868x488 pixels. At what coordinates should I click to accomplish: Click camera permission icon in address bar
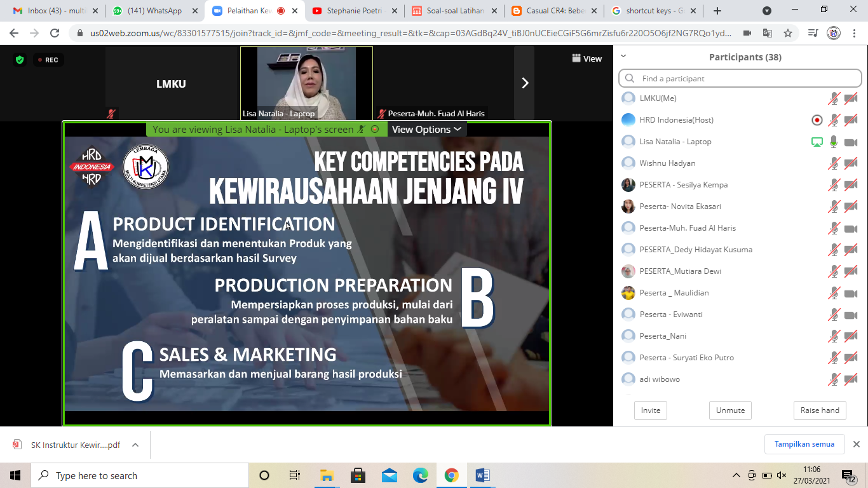pyautogui.click(x=747, y=33)
